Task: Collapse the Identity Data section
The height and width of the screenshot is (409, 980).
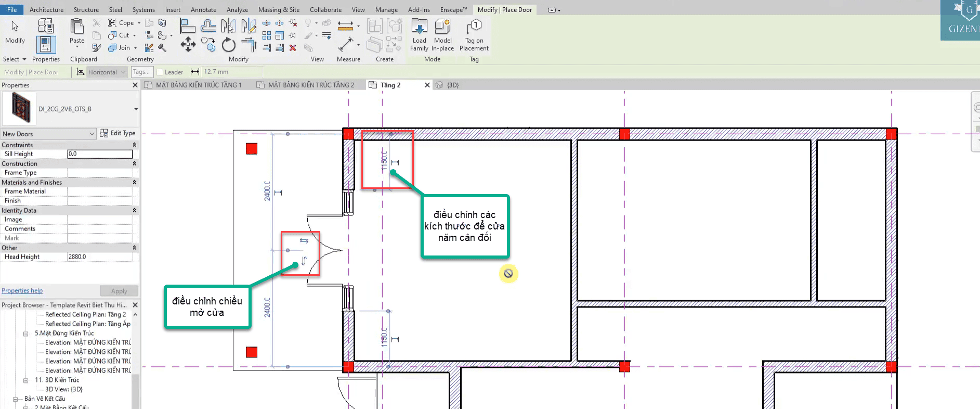Action: coord(135,211)
